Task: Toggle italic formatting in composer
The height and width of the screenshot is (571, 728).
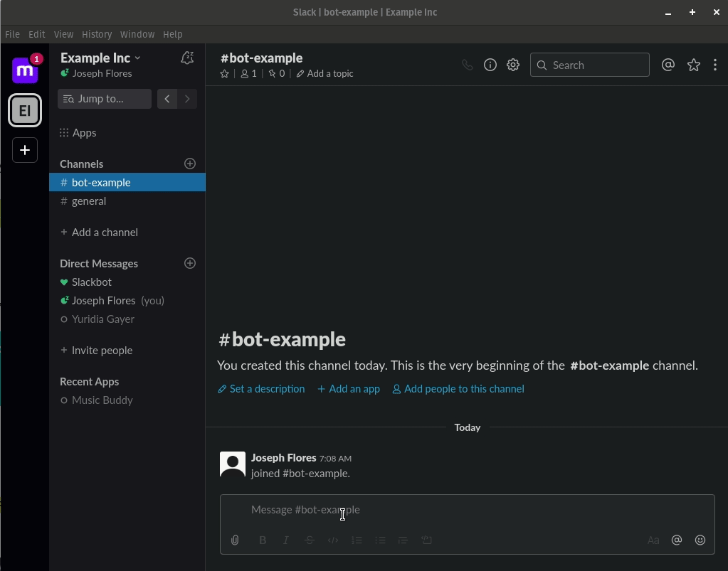Action: click(x=286, y=540)
